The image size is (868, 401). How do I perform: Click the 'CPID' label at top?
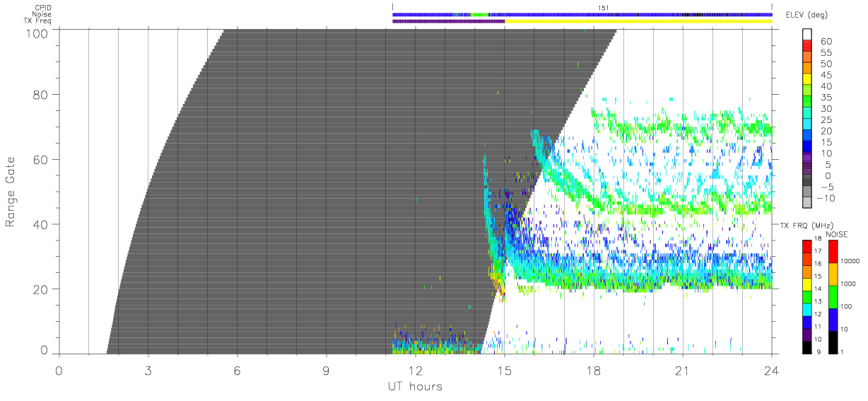tap(43, 8)
